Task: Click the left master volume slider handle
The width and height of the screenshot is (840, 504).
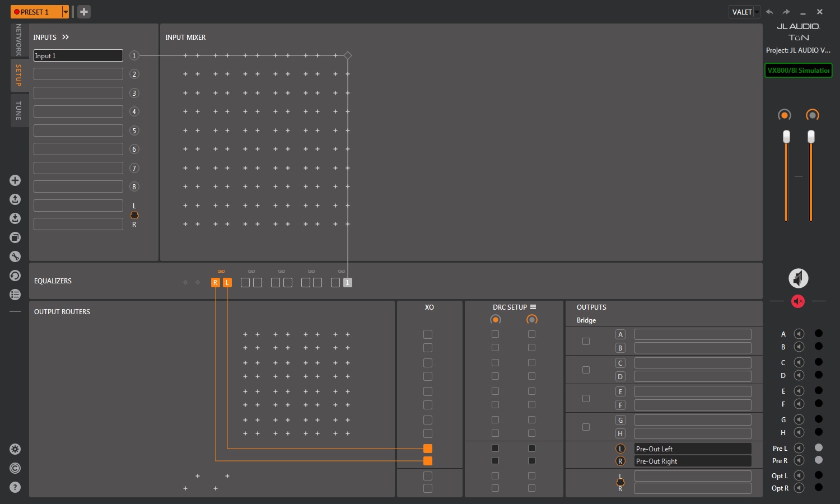Action: tap(786, 137)
